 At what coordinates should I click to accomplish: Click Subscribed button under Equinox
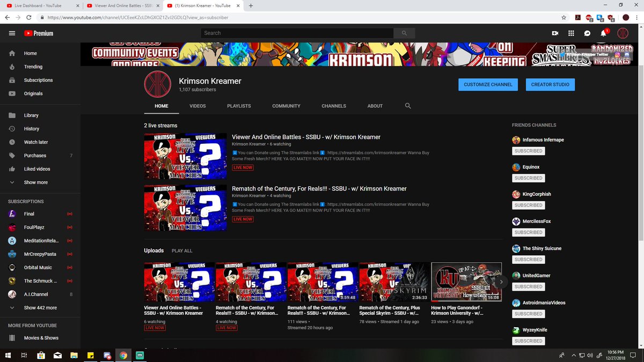tap(529, 178)
